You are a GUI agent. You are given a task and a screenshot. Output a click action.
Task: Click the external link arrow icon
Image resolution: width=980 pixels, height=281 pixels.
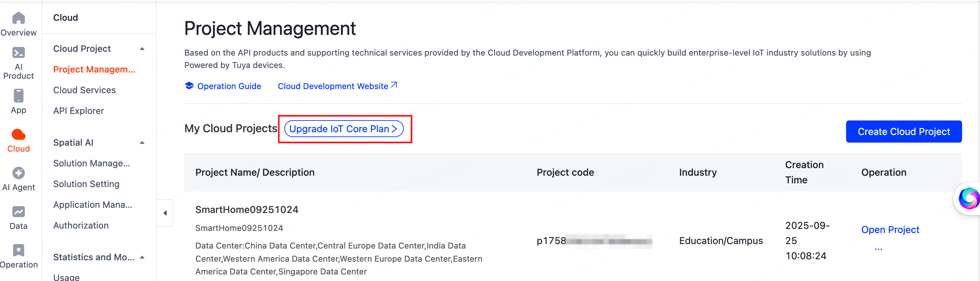394,85
